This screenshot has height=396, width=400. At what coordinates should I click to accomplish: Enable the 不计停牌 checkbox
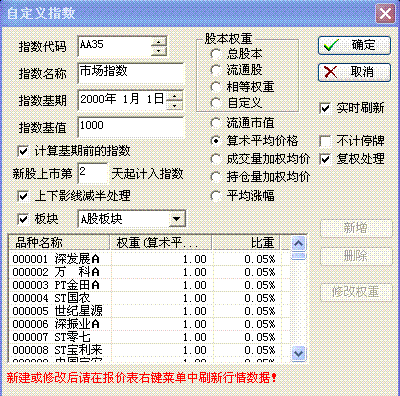point(352,141)
